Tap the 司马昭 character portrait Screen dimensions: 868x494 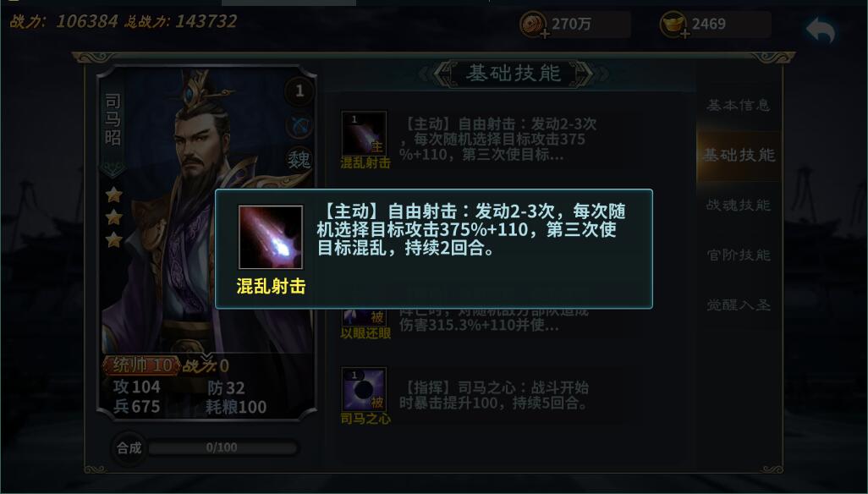206,216
